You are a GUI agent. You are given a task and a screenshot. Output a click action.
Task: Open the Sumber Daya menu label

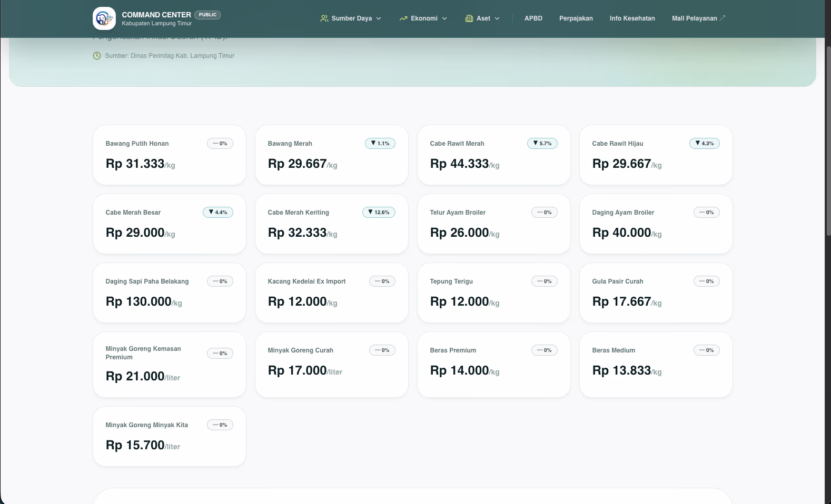point(352,18)
